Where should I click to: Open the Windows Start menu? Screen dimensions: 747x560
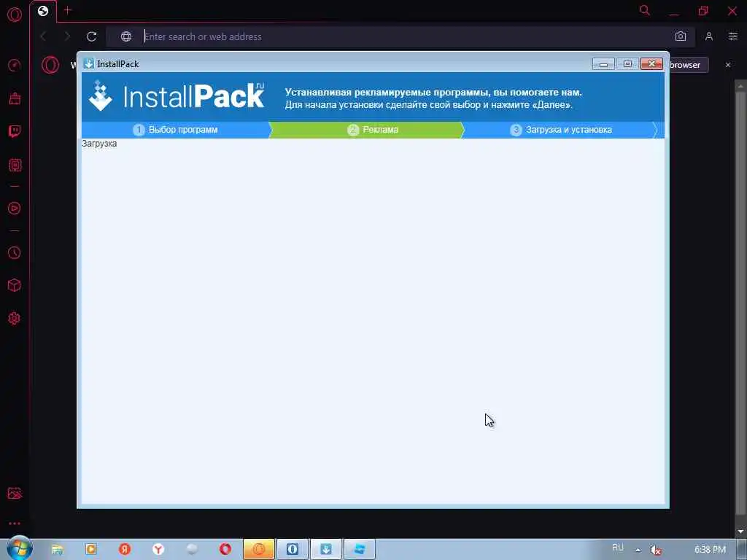[19, 548]
